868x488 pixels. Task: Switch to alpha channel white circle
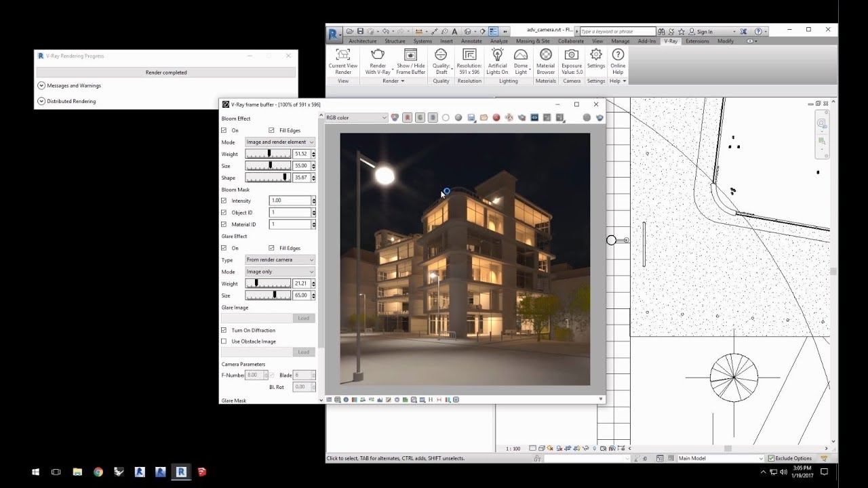point(446,117)
